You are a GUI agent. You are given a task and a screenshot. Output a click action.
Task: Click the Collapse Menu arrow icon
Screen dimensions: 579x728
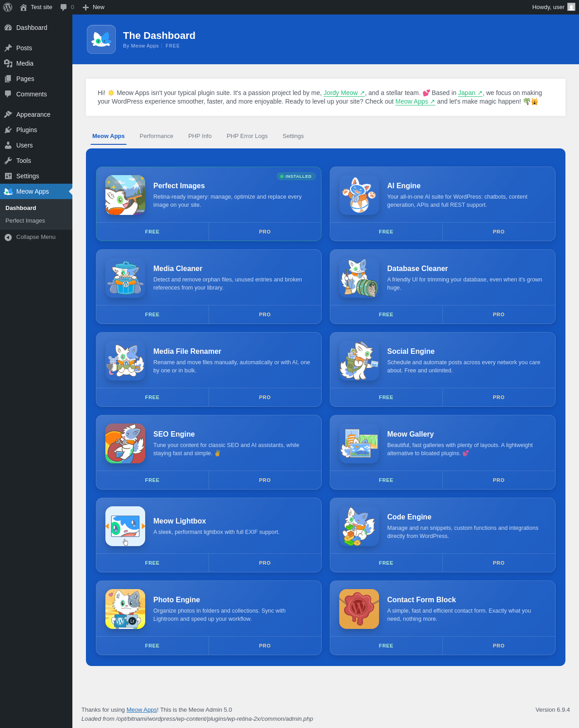click(8, 237)
